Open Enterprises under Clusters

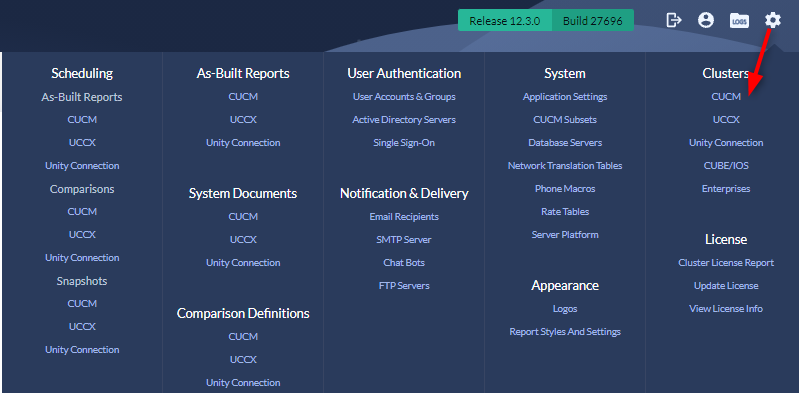[726, 188]
